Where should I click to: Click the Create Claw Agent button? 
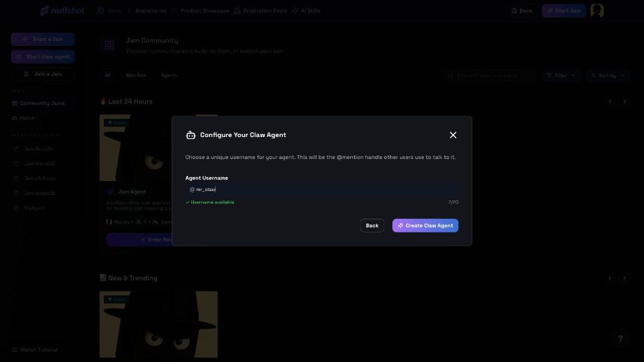[425, 226]
